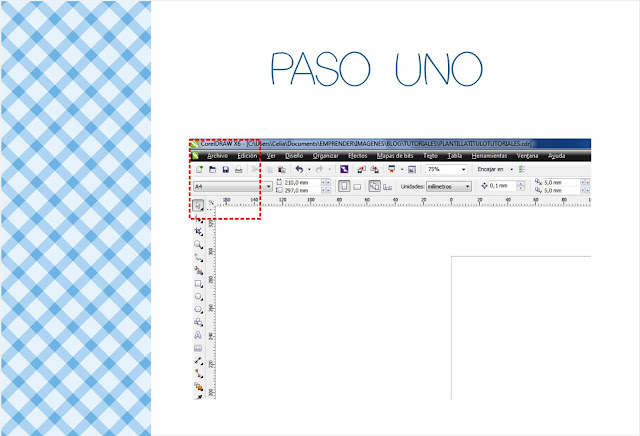The height and width of the screenshot is (436, 640).
Task: Click the Redo arrow icon
Action: point(320,169)
